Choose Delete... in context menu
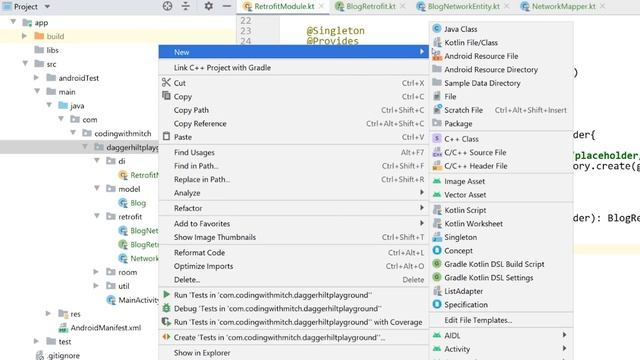The height and width of the screenshot is (360, 640). coord(293,280)
